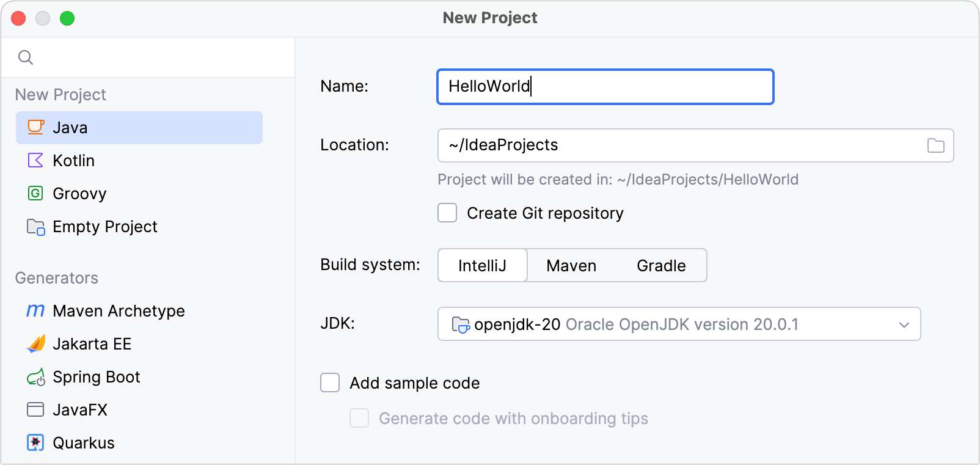Click the Empty Project folder icon
This screenshot has width=980, height=465.
click(35, 227)
